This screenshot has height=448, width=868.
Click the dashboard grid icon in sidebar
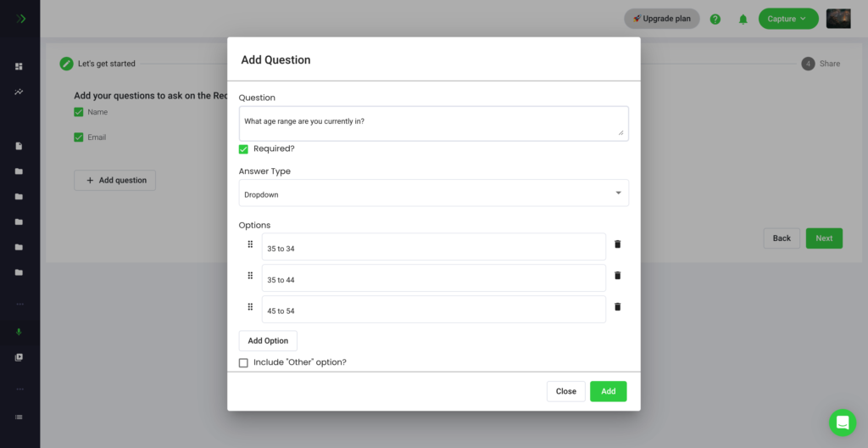[x=19, y=66]
